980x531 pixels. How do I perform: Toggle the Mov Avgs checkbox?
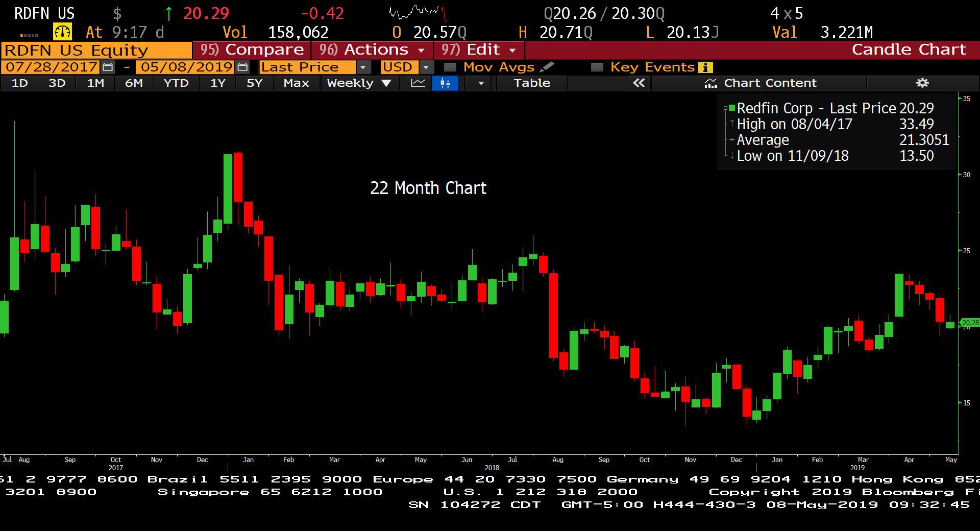[x=450, y=67]
